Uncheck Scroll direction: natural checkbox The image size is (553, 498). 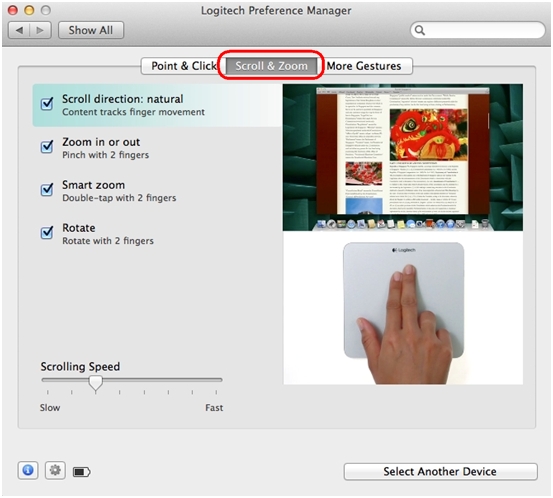pos(47,104)
